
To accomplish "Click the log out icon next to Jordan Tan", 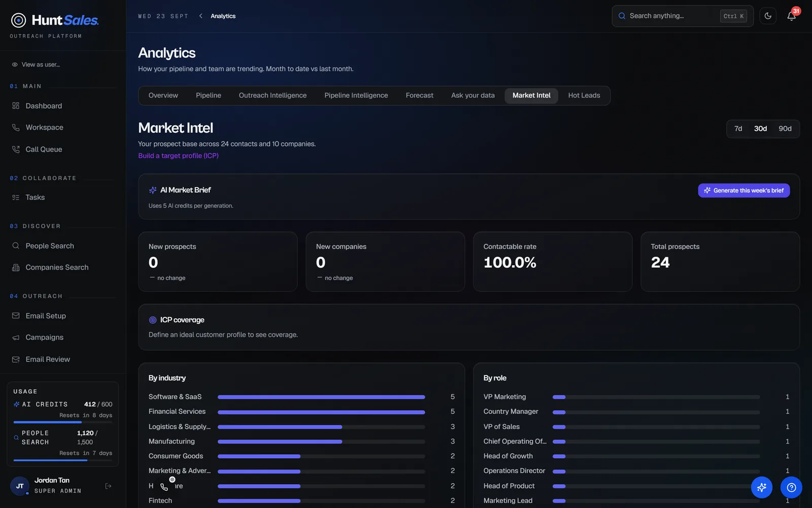I will [108, 486].
